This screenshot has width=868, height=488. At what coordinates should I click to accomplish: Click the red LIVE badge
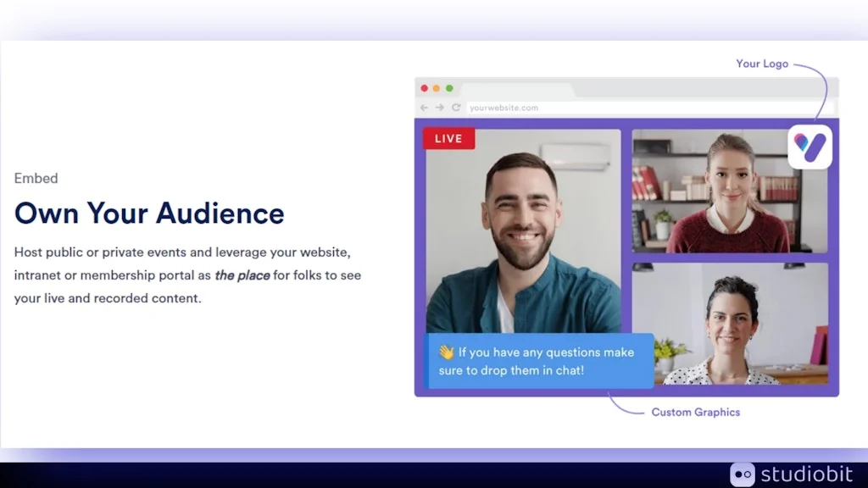click(448, 139)
